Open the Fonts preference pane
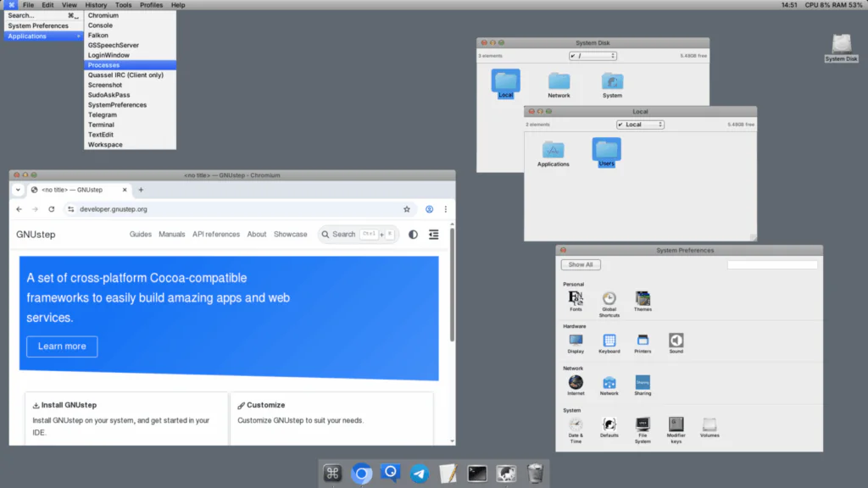 576,298
